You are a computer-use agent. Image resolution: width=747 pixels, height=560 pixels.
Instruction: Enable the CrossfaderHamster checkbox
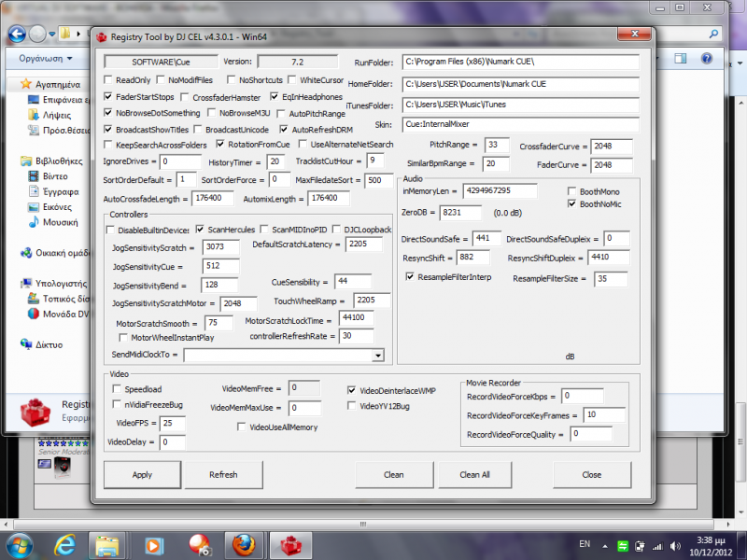[185, 97]
